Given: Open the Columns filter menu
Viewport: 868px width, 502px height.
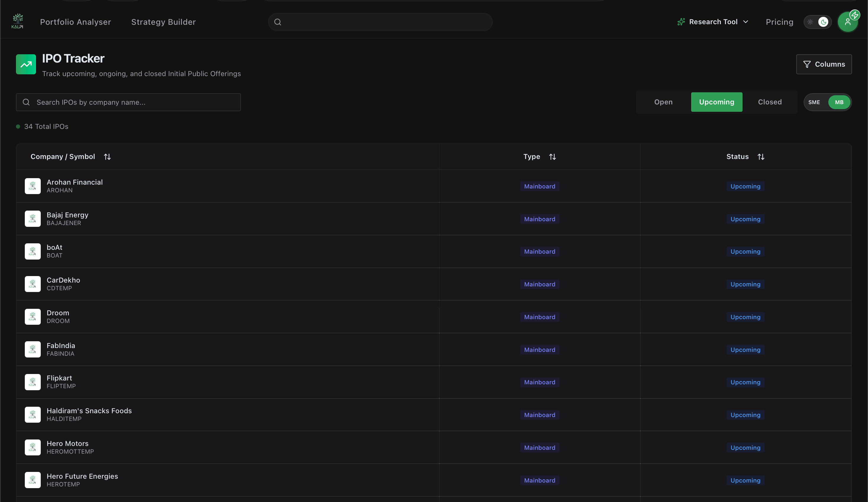Looking at the screenshot, I should [824, 64].
